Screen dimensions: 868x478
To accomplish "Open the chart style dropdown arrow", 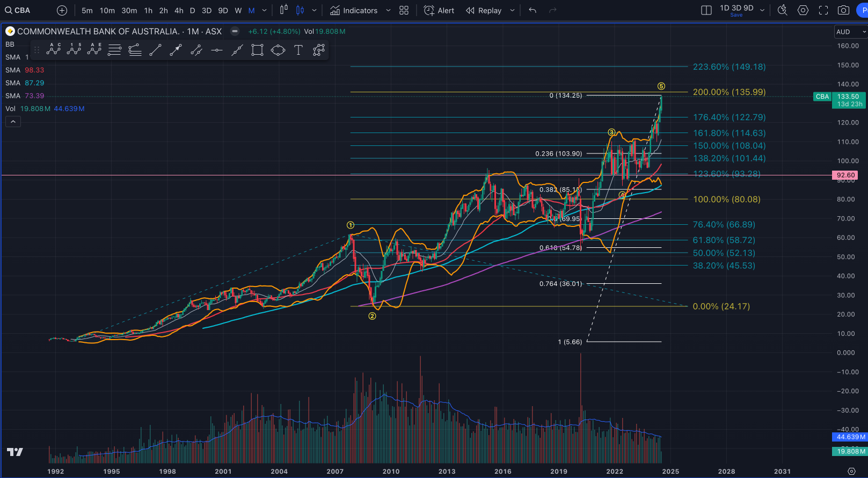I will 315,10.
